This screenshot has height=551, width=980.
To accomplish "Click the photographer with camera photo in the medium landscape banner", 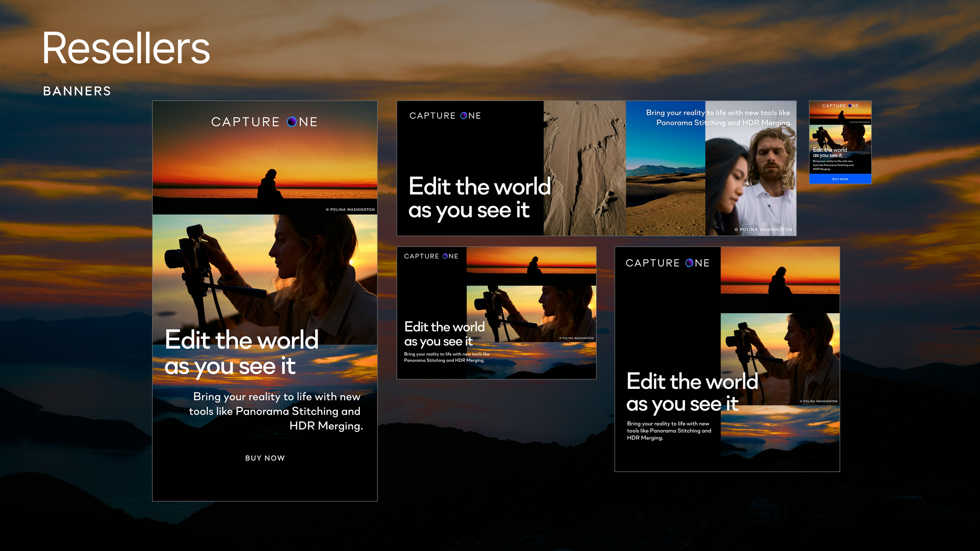I will tap(531, 314).
